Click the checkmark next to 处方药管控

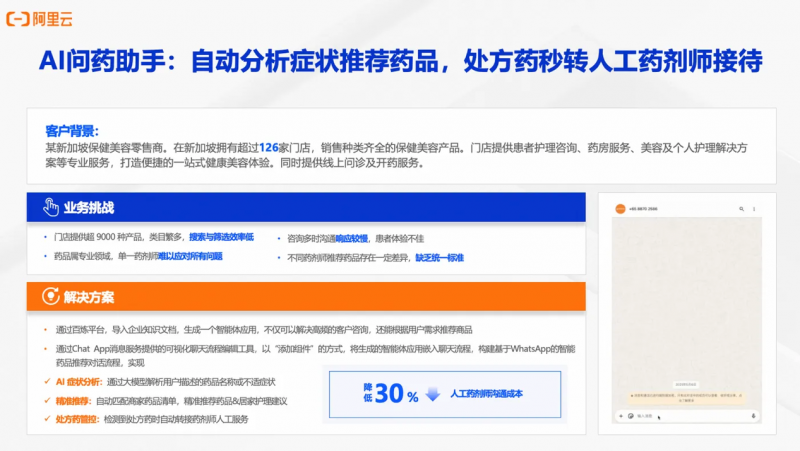[48, 418]
